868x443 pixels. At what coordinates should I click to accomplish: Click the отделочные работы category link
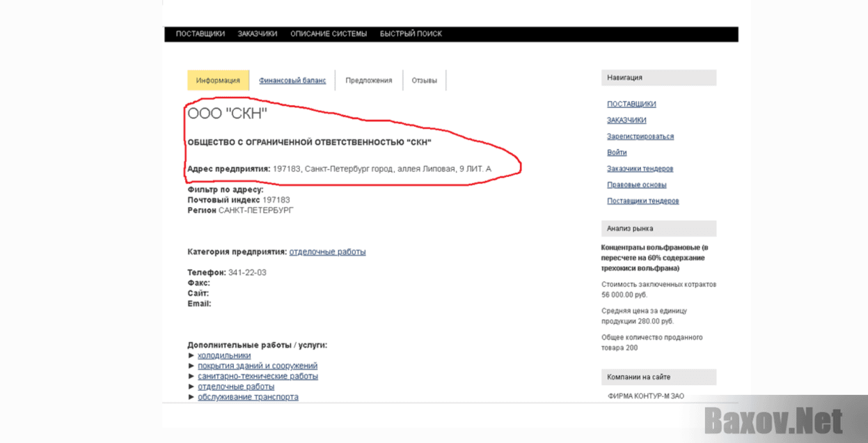pos(327,252)
